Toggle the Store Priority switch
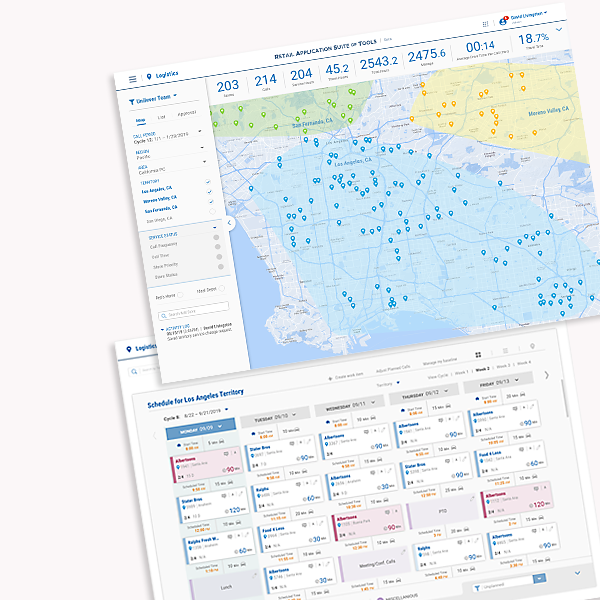Image resolution: width=600 pixels, height=600 pixels. coord(219,257)
